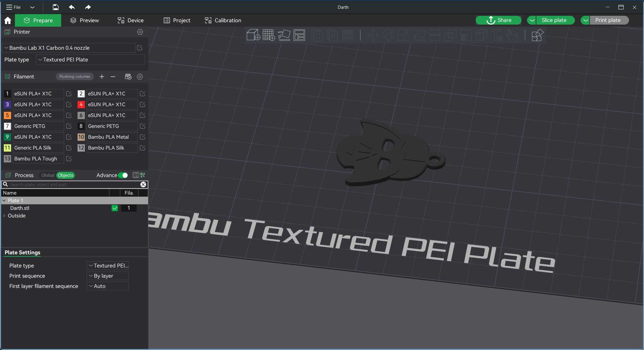Click the Home icon
This screenshot has height=350, width=644.
[x=8, y=20]
